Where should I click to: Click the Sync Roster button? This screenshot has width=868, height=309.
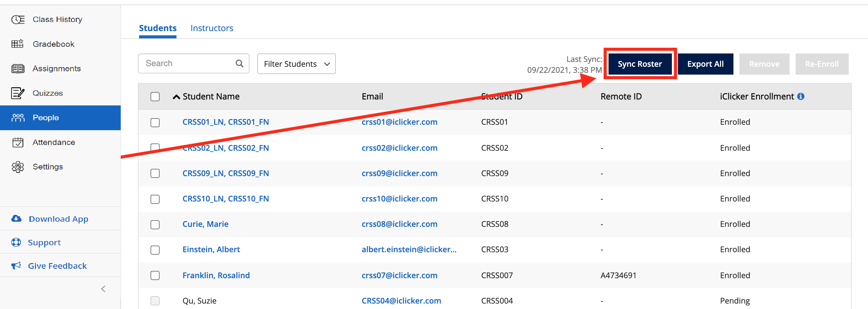click(640, 64)
